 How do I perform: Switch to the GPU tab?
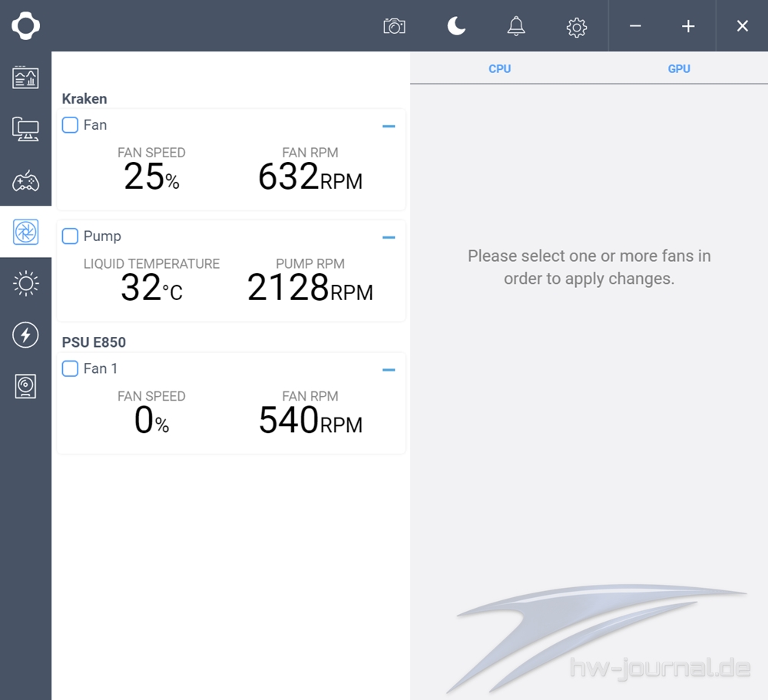679,68
